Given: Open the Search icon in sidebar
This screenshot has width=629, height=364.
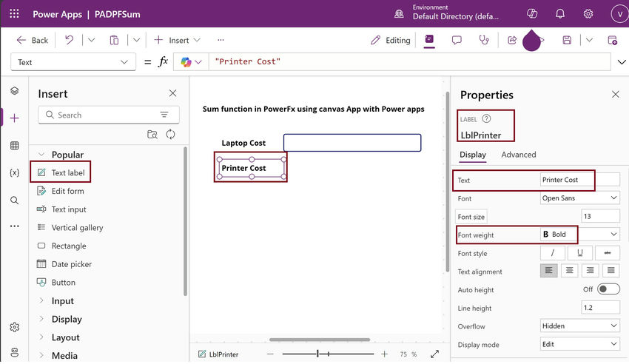Looking at the screenshot, I should click(15, 200).
